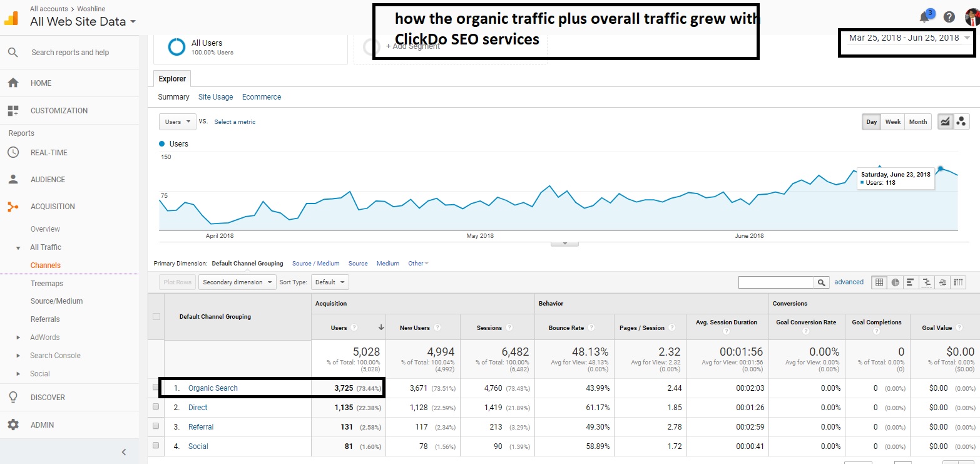Screen dimensions: 980x464
Task: Open the Explorer tab
Action: (x=172, y=79)
